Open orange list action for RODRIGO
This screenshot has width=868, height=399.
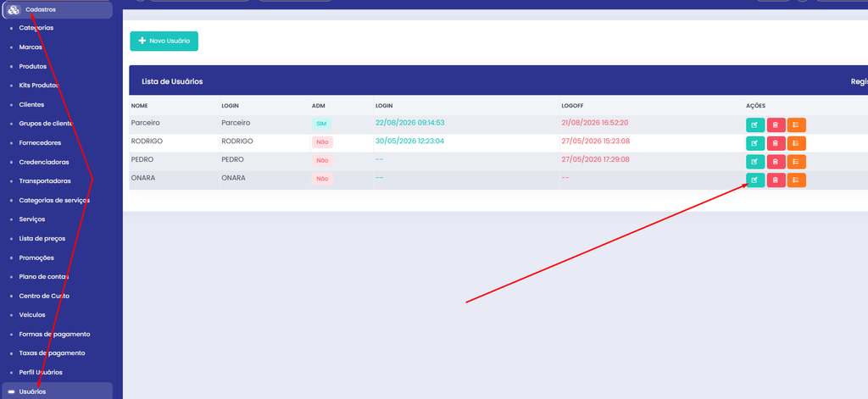click(796, 143)
